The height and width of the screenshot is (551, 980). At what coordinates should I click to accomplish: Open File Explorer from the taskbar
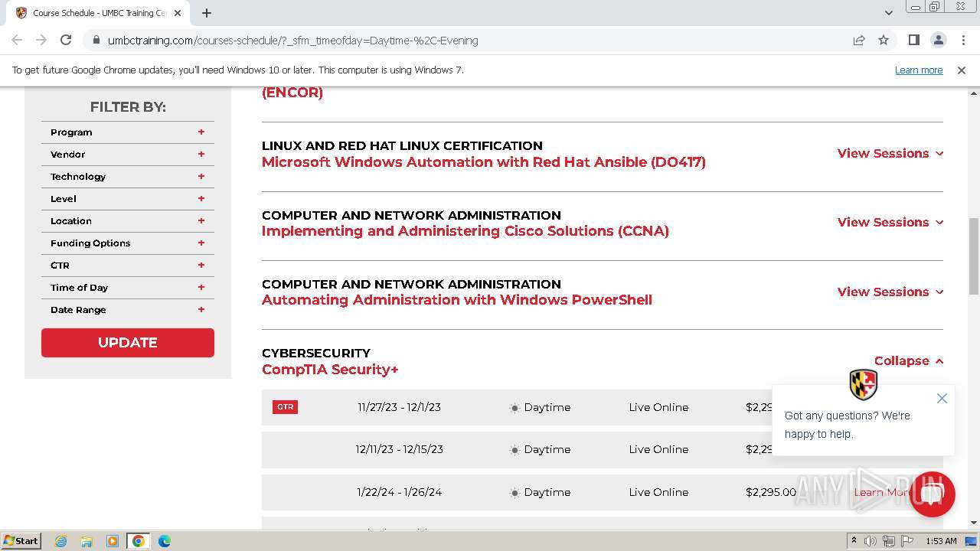(x=87, y=541)
